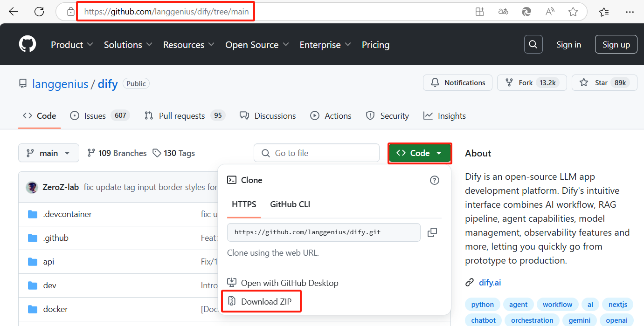Screen dimensions: 644x326
Task: Open the Issues tab
Action: pos(99,116)
